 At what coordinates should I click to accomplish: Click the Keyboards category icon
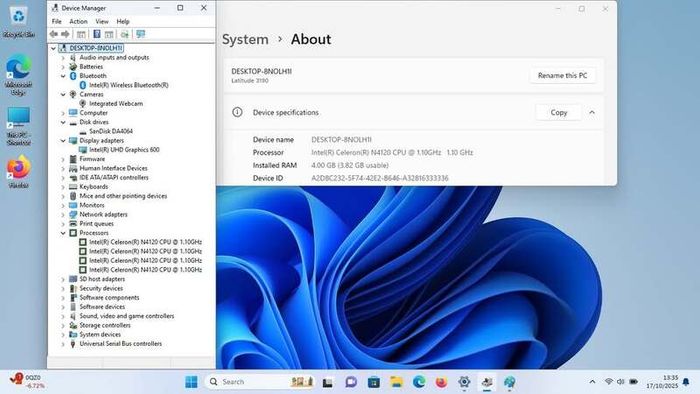click(x=73, y=187)
